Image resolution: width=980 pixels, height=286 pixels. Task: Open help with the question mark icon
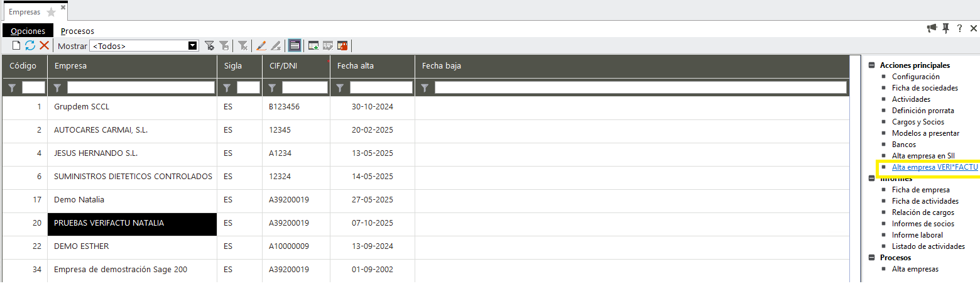point(960,28)
